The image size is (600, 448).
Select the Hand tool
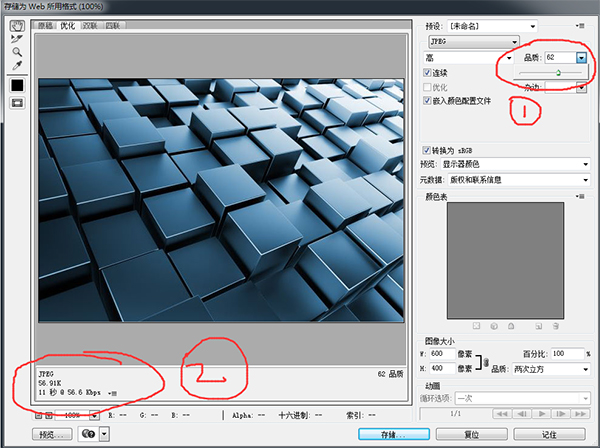tap(17, 26)
